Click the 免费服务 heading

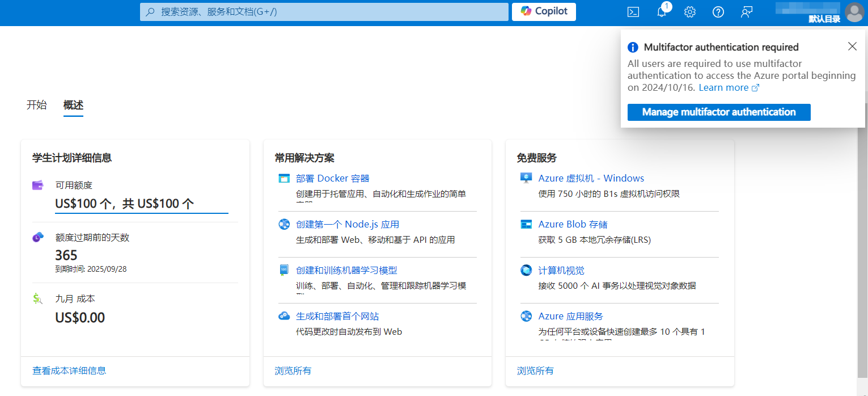pos(536,158)
